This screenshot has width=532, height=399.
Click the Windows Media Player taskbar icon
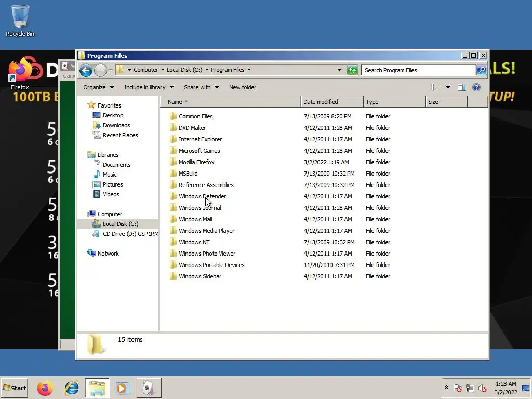click(x=123, y=388)
